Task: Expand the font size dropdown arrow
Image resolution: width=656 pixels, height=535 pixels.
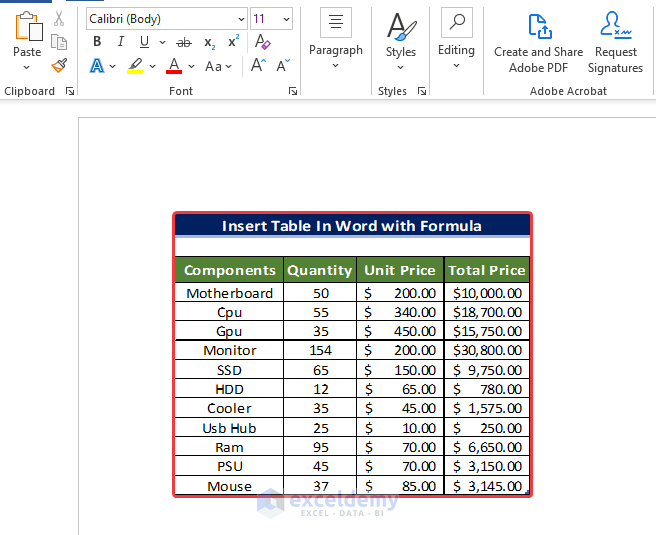Action: click(286, 19)
